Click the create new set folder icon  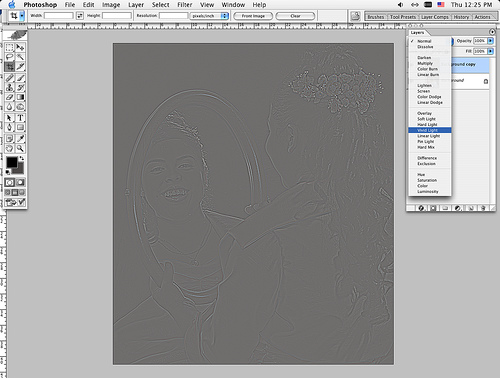pos(445,208)
